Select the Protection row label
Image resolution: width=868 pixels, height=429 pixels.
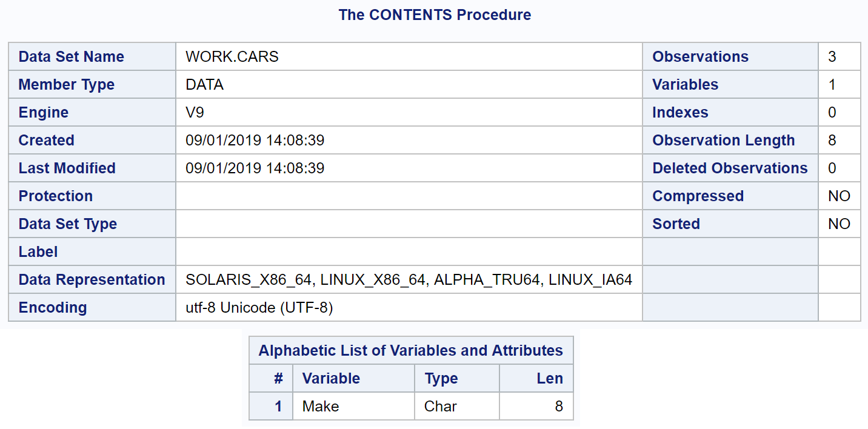92,196
